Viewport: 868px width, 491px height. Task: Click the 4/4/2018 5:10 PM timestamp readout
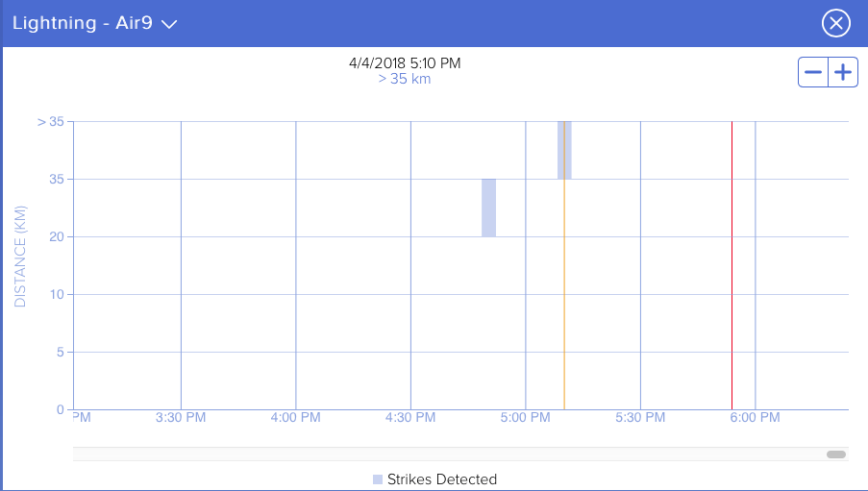(x=405, y=63)
